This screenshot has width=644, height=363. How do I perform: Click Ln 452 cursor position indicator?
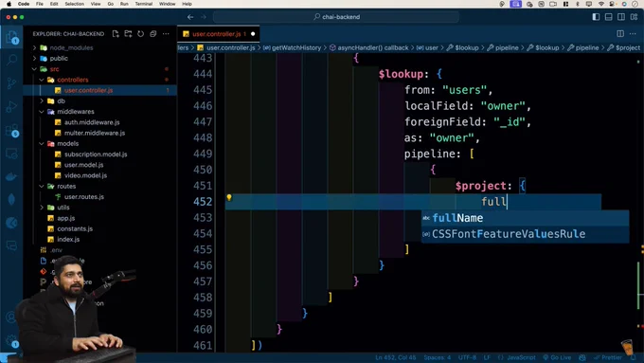tap(396, 357)
